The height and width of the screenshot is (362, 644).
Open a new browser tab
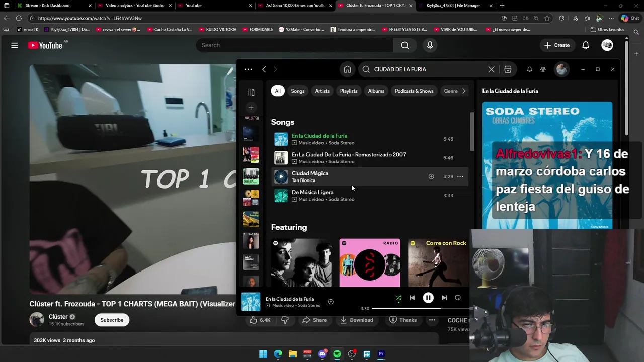tap(502, 6)
